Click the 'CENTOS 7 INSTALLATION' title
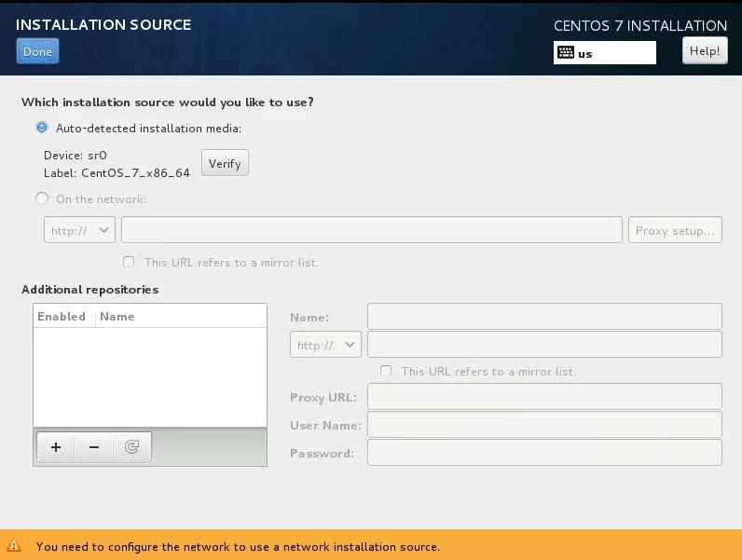Image resolution: width=742 pixels, height=560 pixels. click(640, 25)
